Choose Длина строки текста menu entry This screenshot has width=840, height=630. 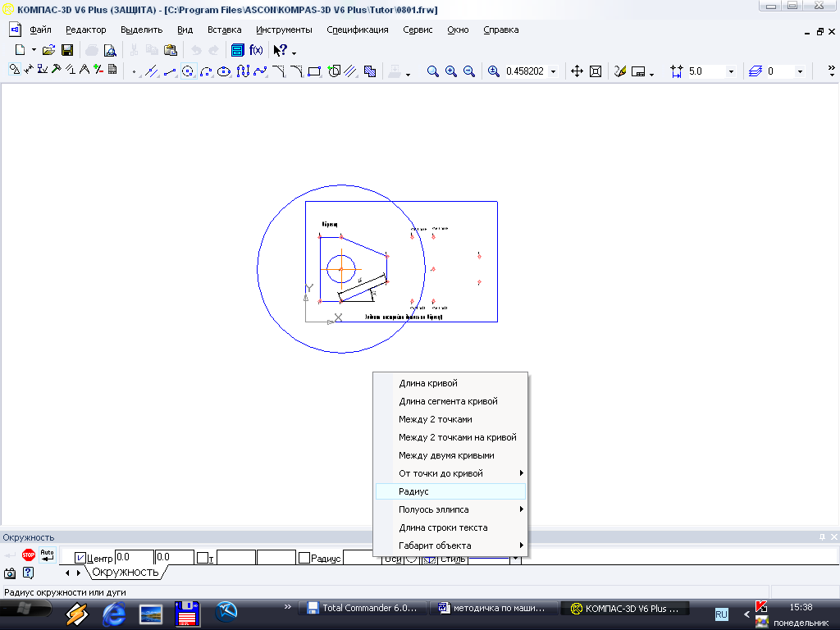tap(451, 527)
